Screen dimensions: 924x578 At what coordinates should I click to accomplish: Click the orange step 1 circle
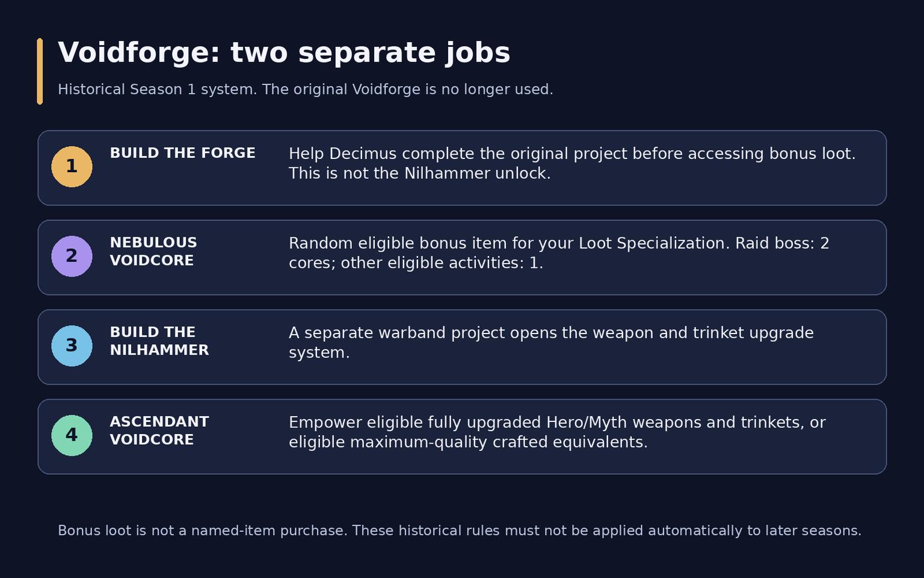[72, 167]
